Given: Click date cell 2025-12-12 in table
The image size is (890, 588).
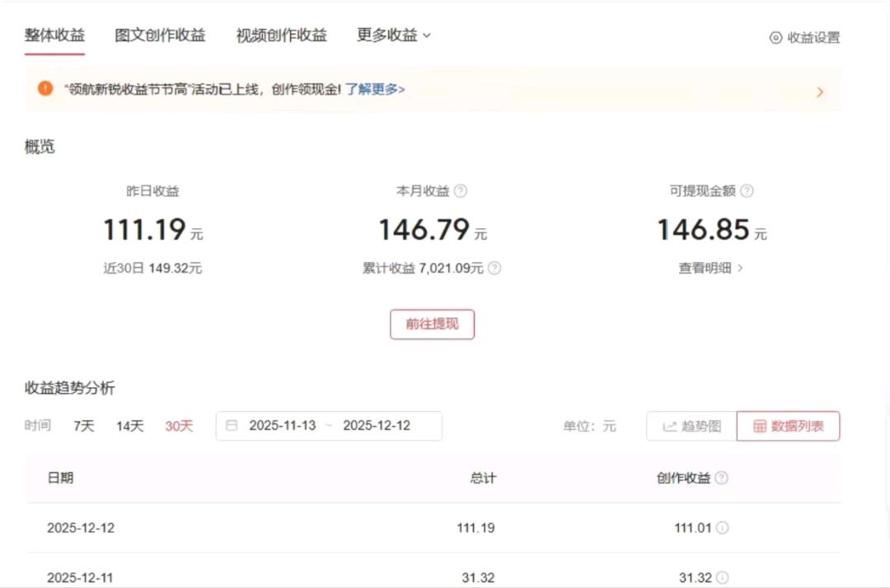Looking at the screenshot, I should (81, 528).
